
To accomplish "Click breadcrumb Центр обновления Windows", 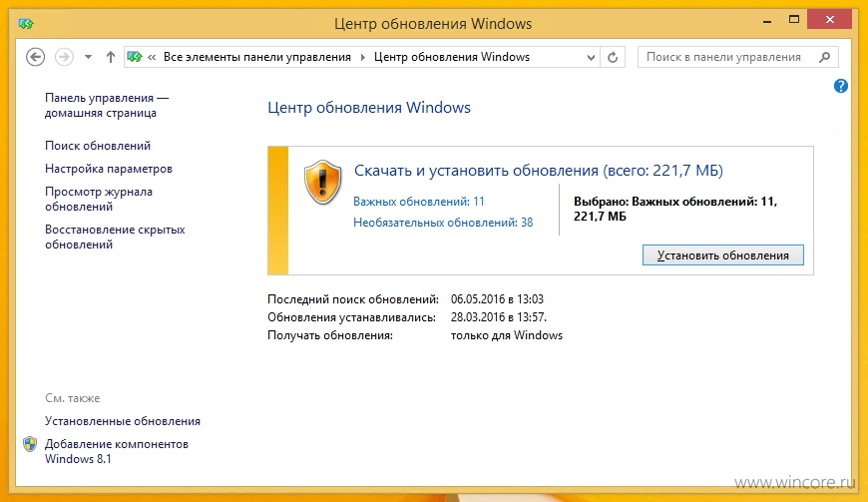I will (x=452, y=57).
